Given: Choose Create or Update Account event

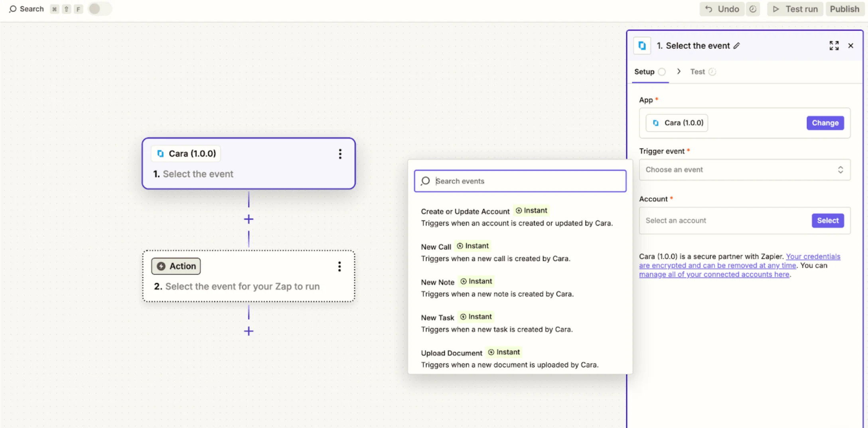Looking at the screenshot, I should pyautogui.click(x=520, y=217).
